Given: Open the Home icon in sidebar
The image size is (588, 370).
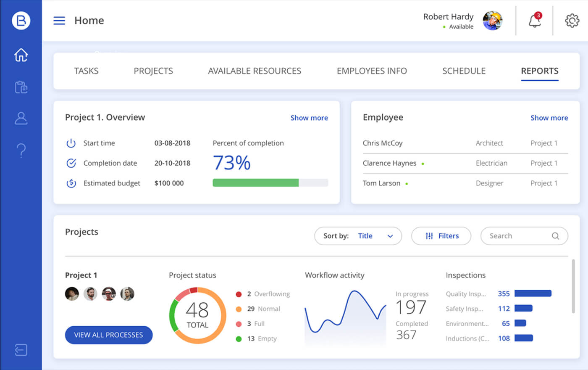Looking at the screenshot, I should point(21,55).
